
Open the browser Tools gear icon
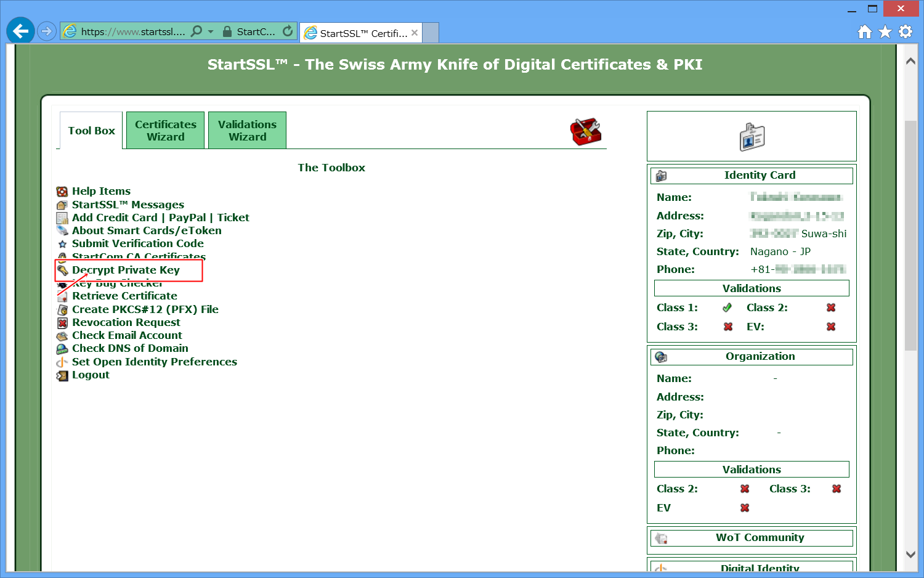[x=906, y=31]
